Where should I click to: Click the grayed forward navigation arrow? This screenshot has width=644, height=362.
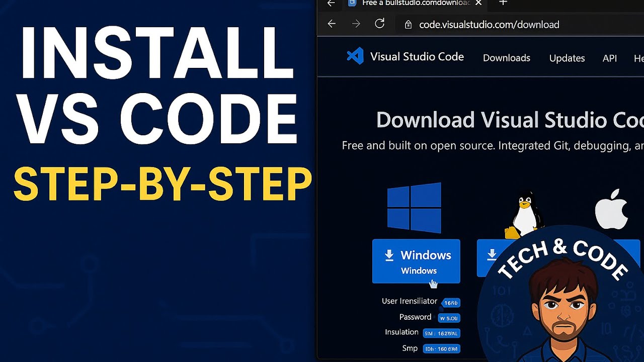coord(356,24)
